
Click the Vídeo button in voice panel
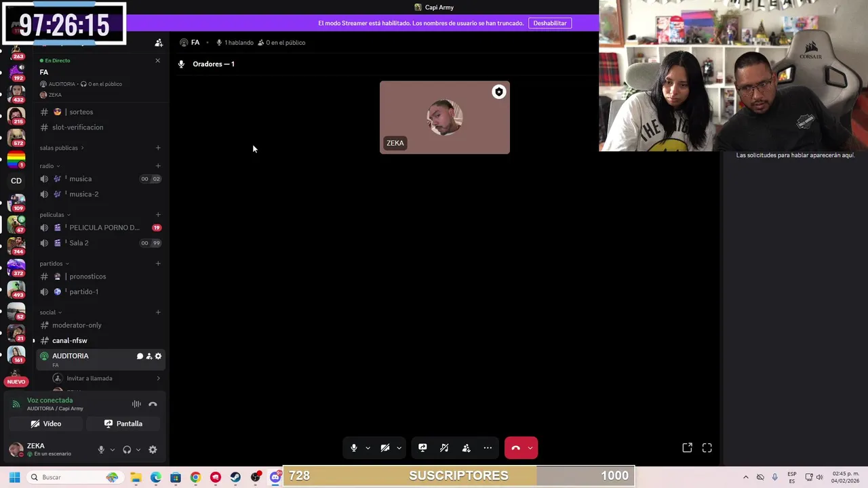click(x=46, y=424)
